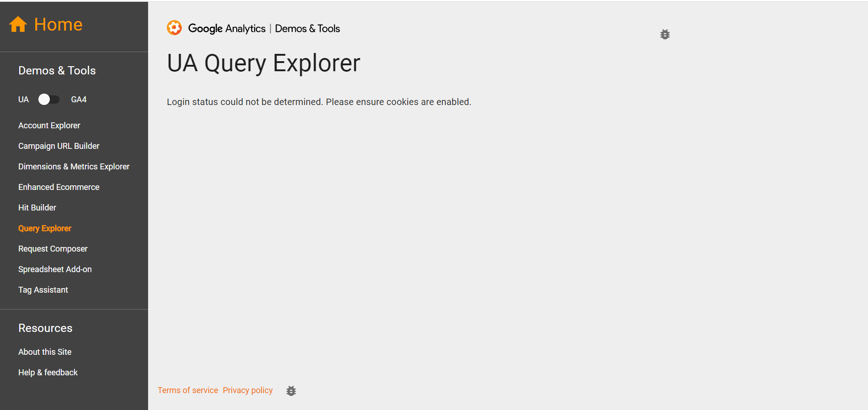
Task: Open Request Composer
Action: (53, 249)
